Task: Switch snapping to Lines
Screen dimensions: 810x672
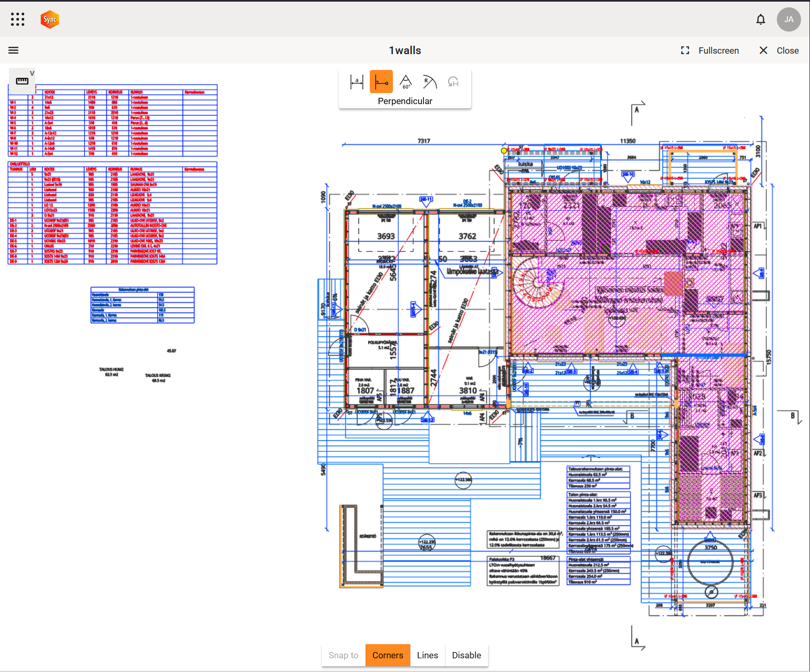Action: 427,655
